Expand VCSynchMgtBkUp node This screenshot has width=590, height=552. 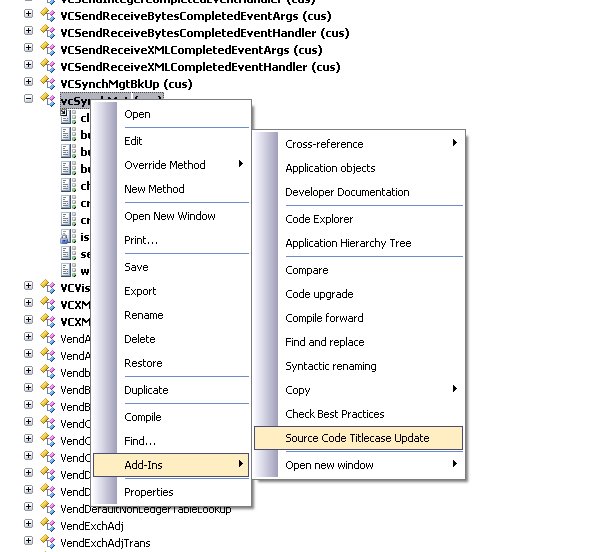(28, 81)
